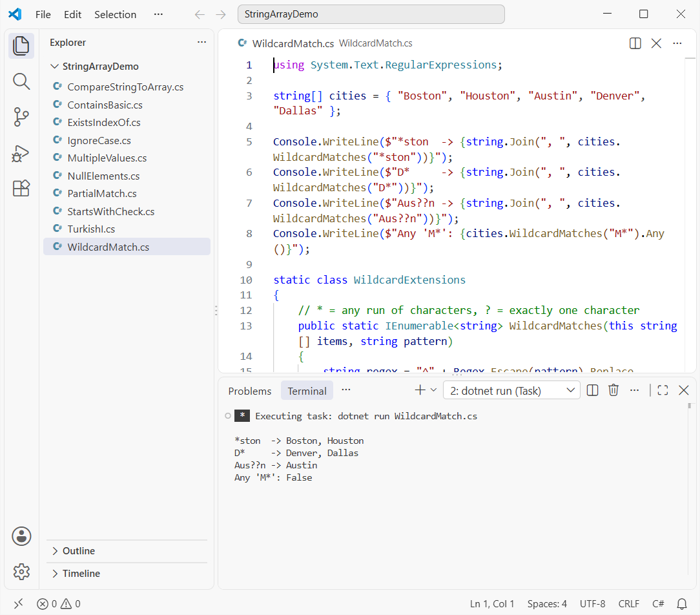This screenshot has height=615, width=700.
Task: Show additional panel views ellipsis
Action: 346,390
